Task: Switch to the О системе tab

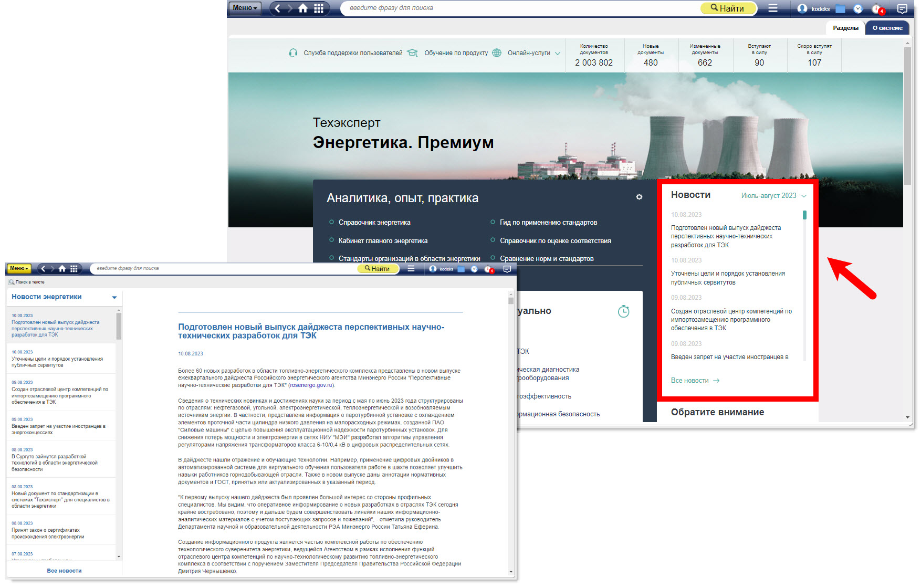Action: [x=887, y=28]
